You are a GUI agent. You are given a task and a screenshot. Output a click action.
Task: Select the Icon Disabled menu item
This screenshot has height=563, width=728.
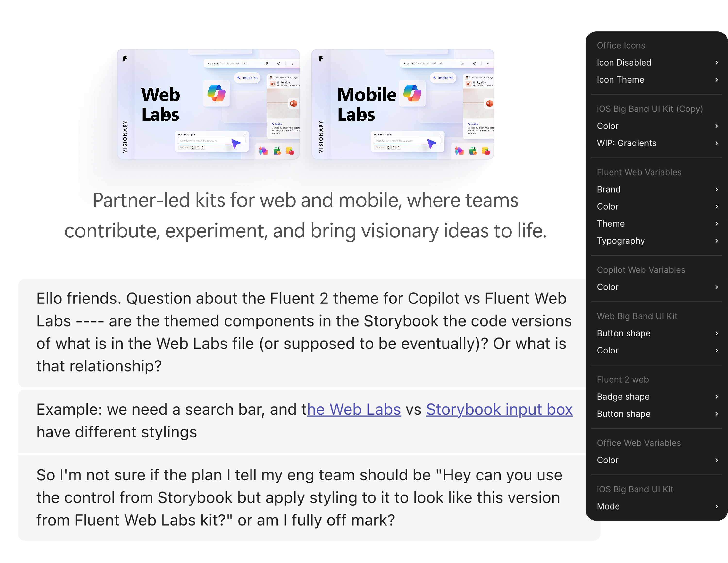[657, 63]
